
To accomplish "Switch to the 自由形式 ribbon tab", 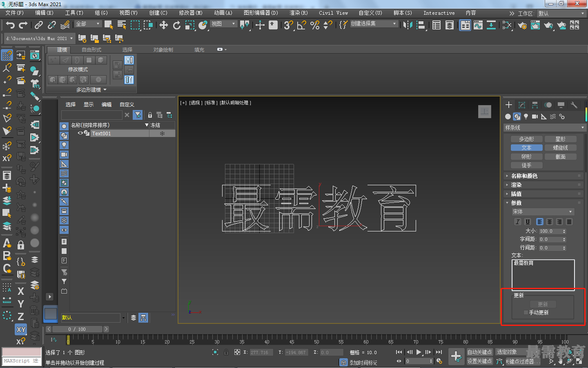I will point(91,49).
